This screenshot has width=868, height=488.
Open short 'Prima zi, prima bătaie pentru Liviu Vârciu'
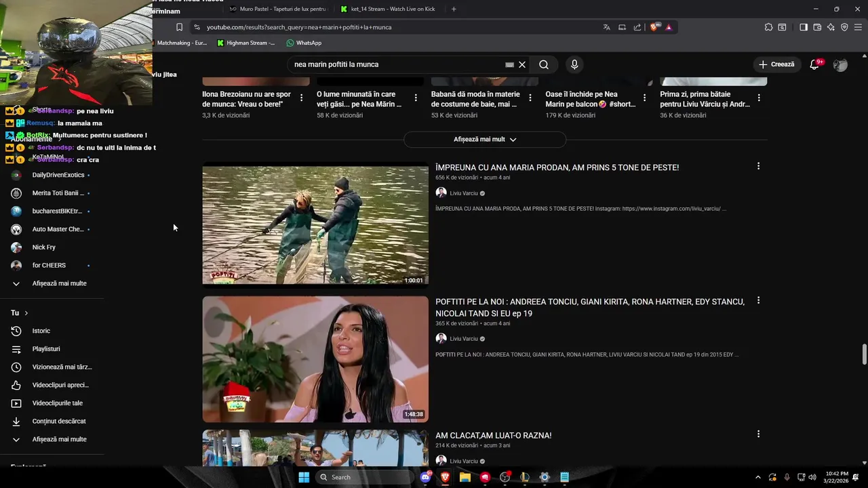click(705, 99)
